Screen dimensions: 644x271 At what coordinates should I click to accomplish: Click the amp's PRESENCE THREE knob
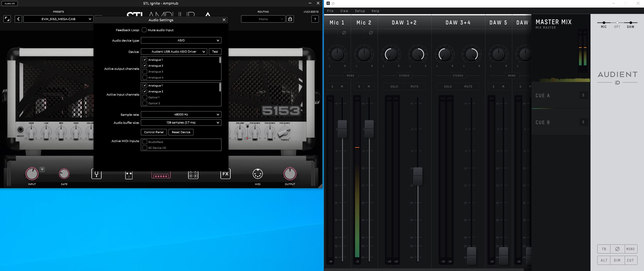click(284, 132)
